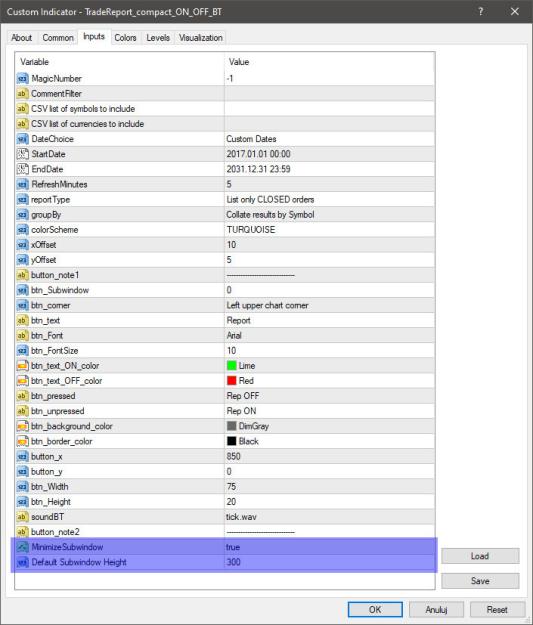The height and width of the screenshot is (625, 533).
Task: Click the Load button
Action: 480,556
